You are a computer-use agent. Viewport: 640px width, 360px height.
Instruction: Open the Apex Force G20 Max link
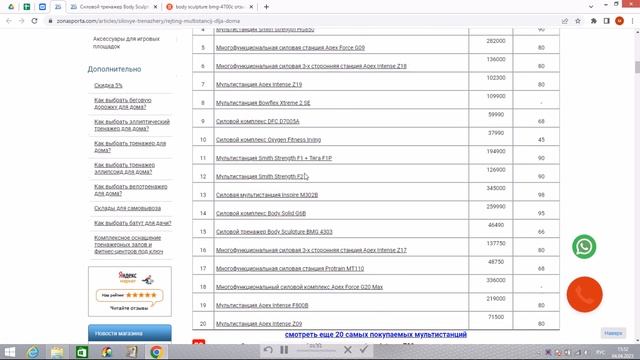[299, 287]
